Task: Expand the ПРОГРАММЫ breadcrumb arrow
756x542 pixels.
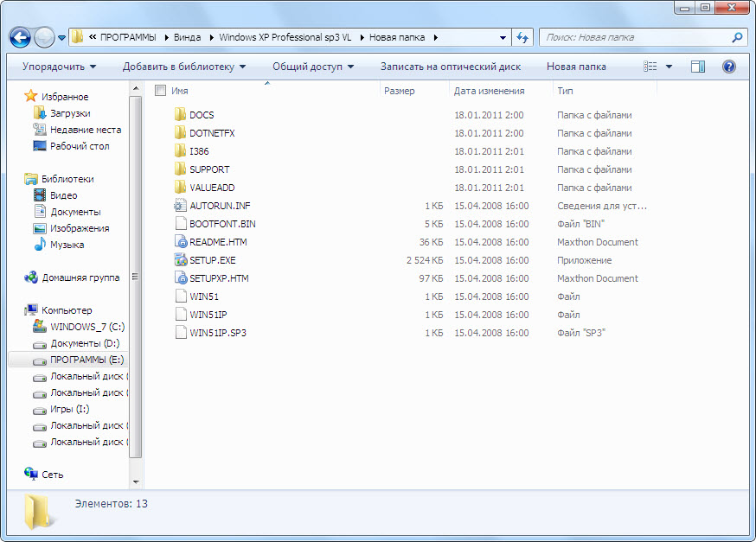Action: pyautogui.click(x=166, y=37)
